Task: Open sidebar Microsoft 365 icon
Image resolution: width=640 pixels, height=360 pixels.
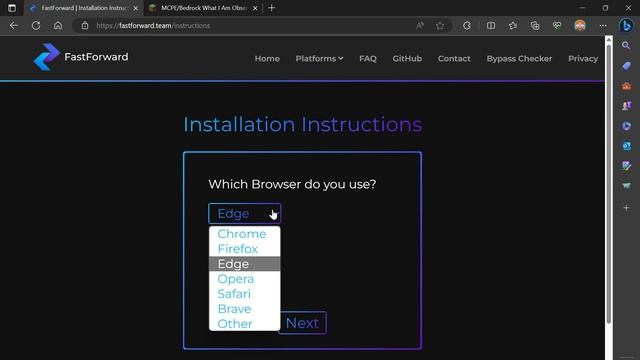Action: [x=626, y=126]
